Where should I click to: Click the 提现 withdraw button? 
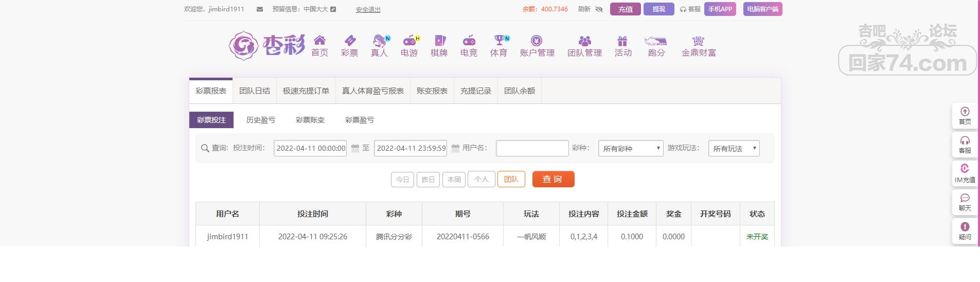659,9
